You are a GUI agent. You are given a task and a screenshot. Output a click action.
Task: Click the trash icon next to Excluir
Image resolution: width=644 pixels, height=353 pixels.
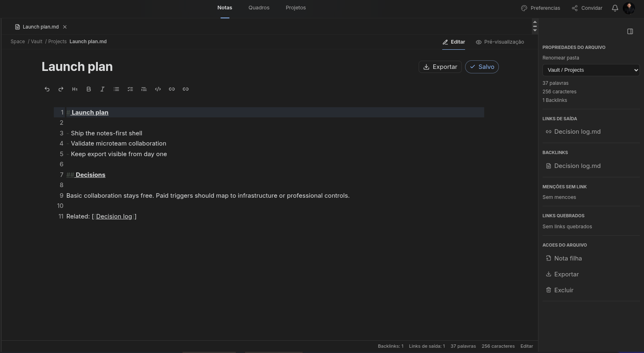(x=549, y=290)
